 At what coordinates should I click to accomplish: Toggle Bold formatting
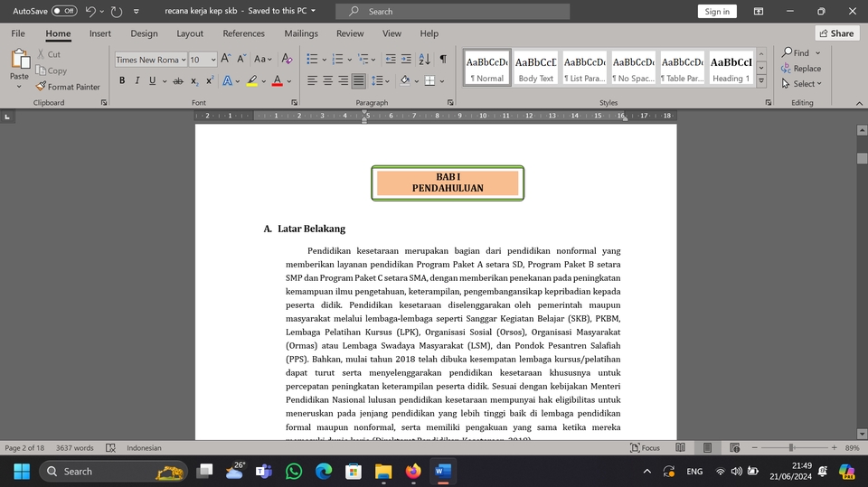[122, 80]
